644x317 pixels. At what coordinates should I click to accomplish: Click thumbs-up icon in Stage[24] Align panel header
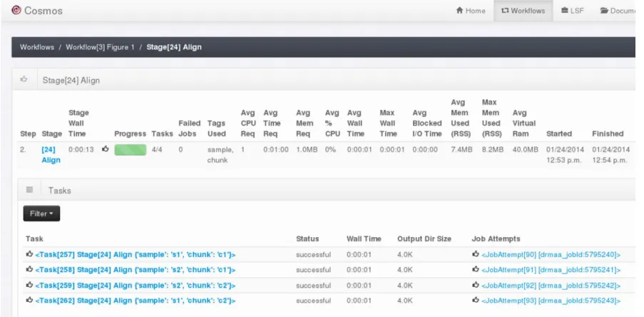coord(24,79)
